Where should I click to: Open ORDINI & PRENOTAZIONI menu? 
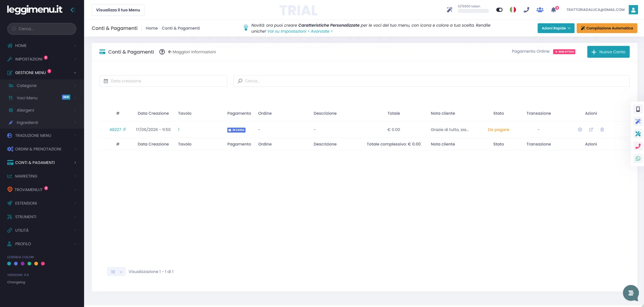(42, 149)
